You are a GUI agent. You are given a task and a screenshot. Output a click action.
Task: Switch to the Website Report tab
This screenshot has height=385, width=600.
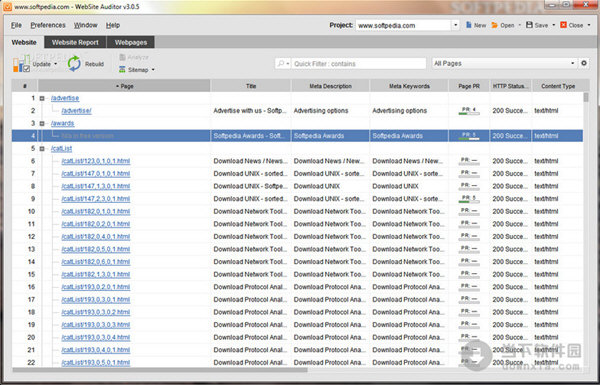(x=75, y=42)
